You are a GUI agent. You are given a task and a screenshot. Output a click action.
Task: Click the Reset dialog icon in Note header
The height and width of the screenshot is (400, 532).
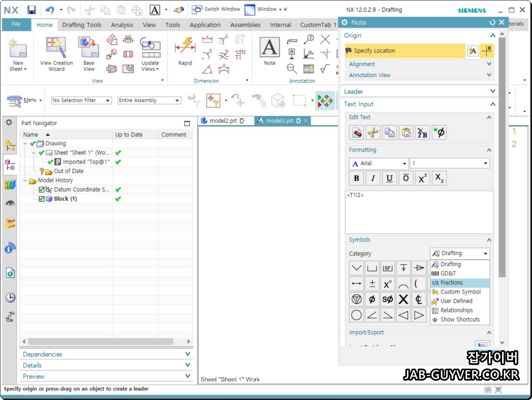tap(492, 22)
